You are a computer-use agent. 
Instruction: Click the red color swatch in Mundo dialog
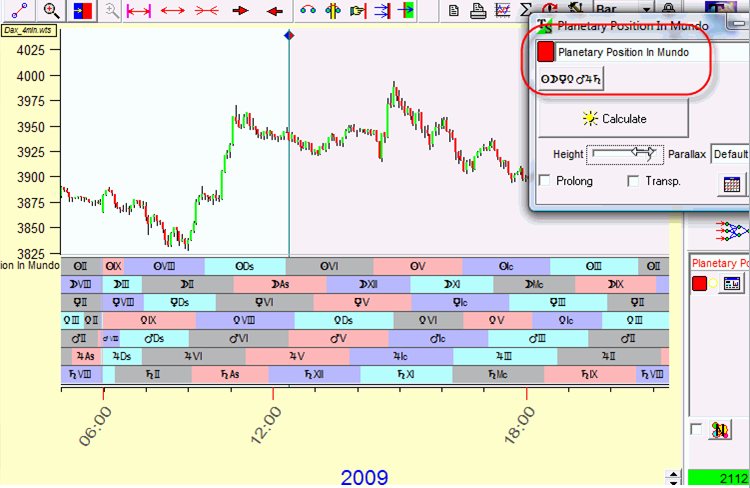pyautogui.click(x=545, y=52)
